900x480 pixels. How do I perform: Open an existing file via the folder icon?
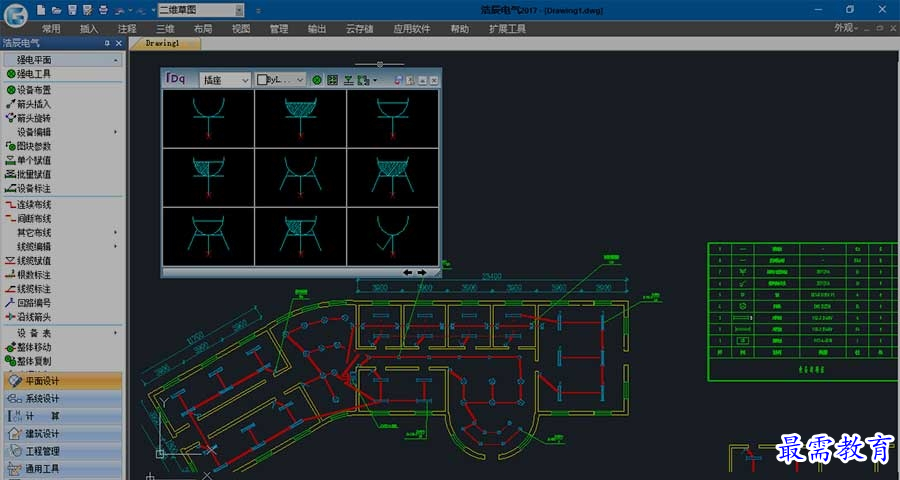coord(56,10)
